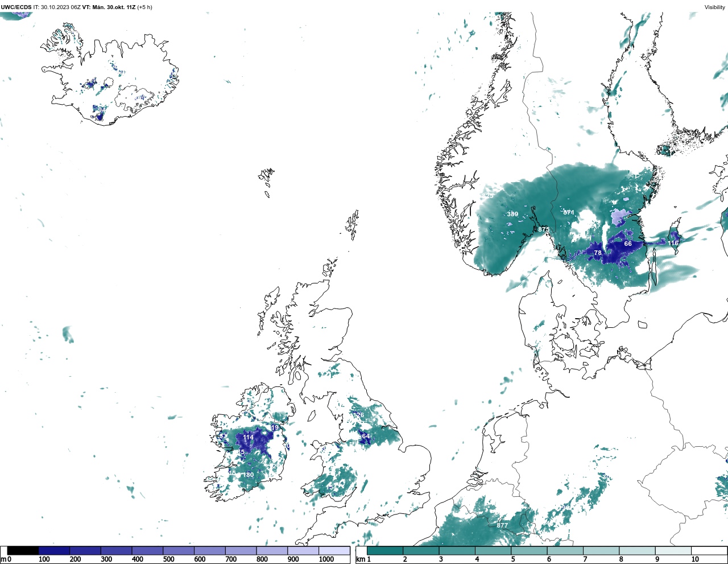Image resolution: width=728 pixels, height=564 pixels.
Task: Click the '78' value in the dark blue area
Action: (598, 253)
